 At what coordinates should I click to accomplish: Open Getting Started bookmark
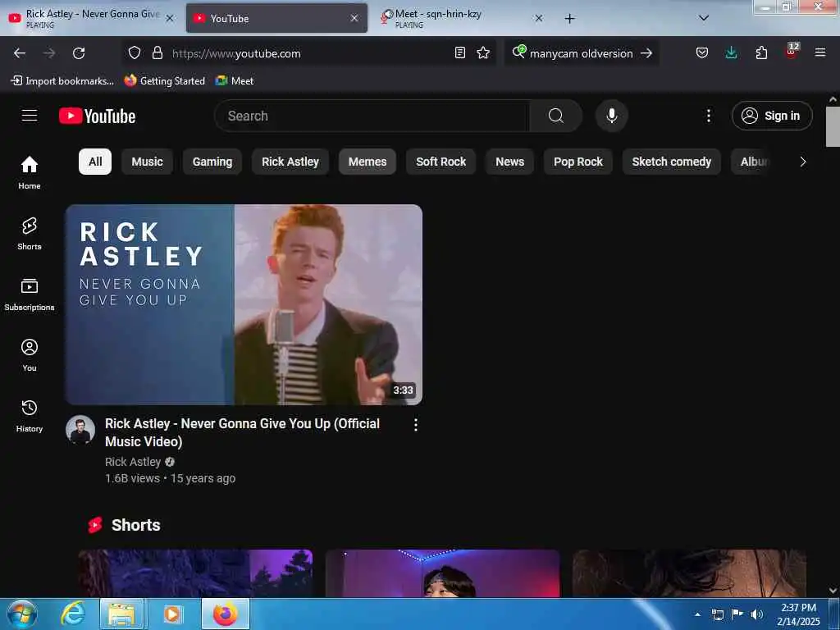165,81
